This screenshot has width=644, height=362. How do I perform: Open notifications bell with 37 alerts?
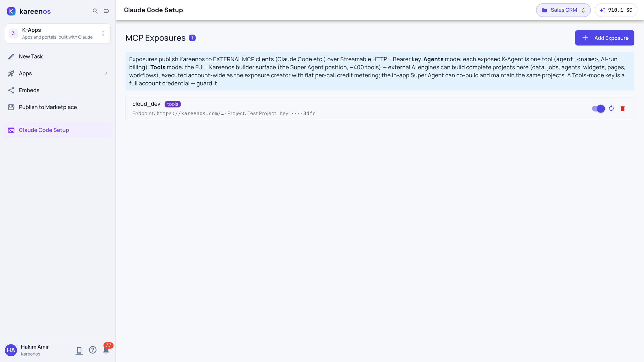pos(106,349)
